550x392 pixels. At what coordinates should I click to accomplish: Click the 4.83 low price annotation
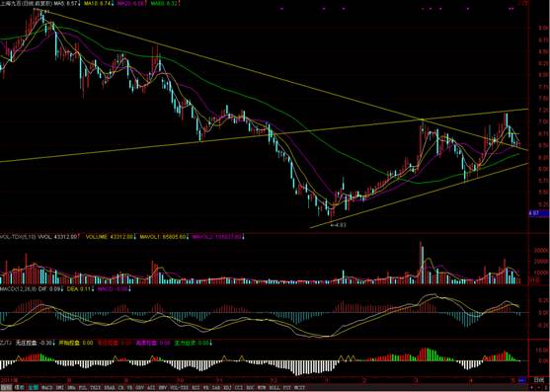click(338, 225)
